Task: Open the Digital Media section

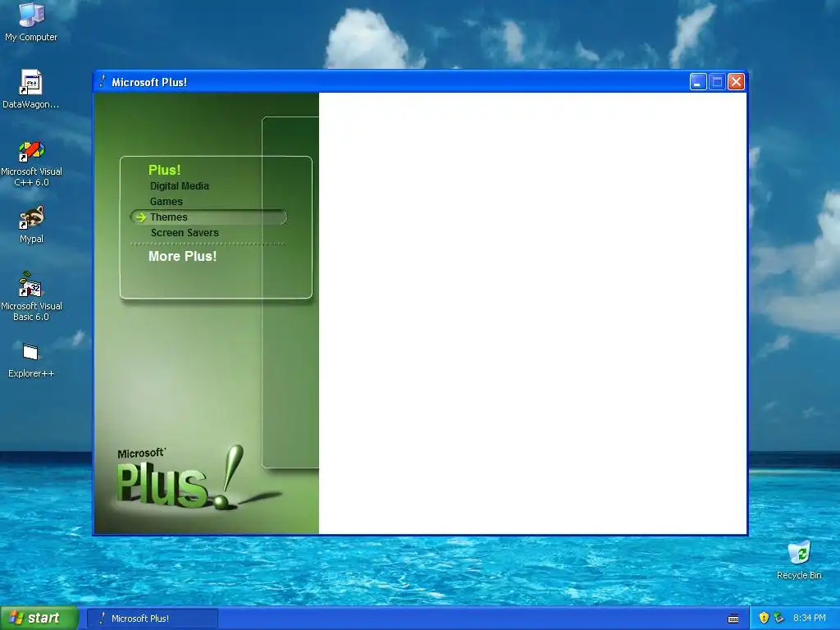Action: tap(180, 186)
